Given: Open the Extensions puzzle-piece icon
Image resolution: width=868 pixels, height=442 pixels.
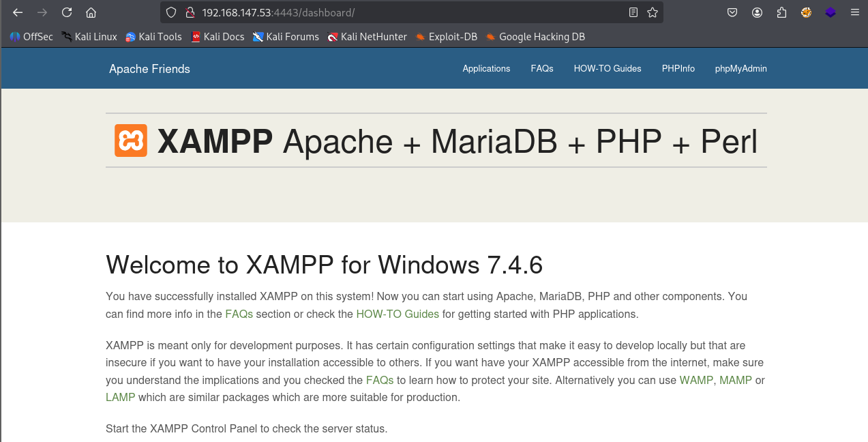Looking at the screenshot, I should pyautogui.click(x=781, y=12).
